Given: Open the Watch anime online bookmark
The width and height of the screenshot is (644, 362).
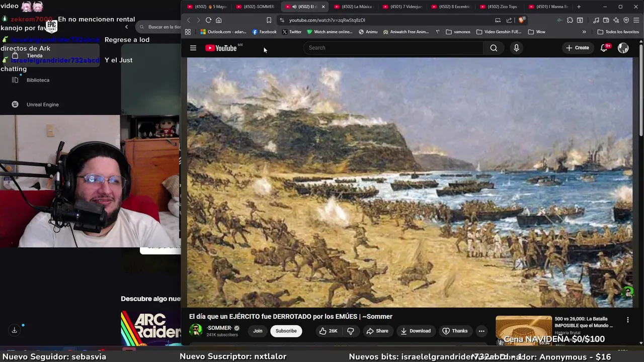Looking at the screenshot, I should point(330,32).
